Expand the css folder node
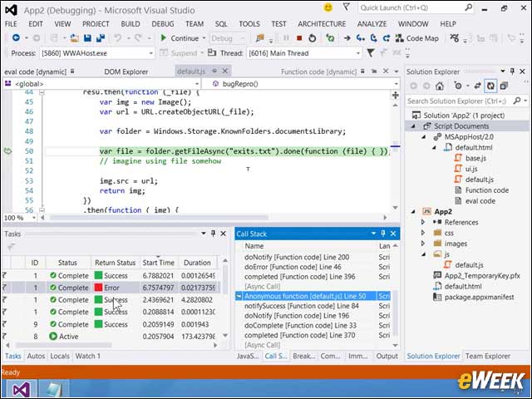The image size is (532, 399). click(423, 233)
